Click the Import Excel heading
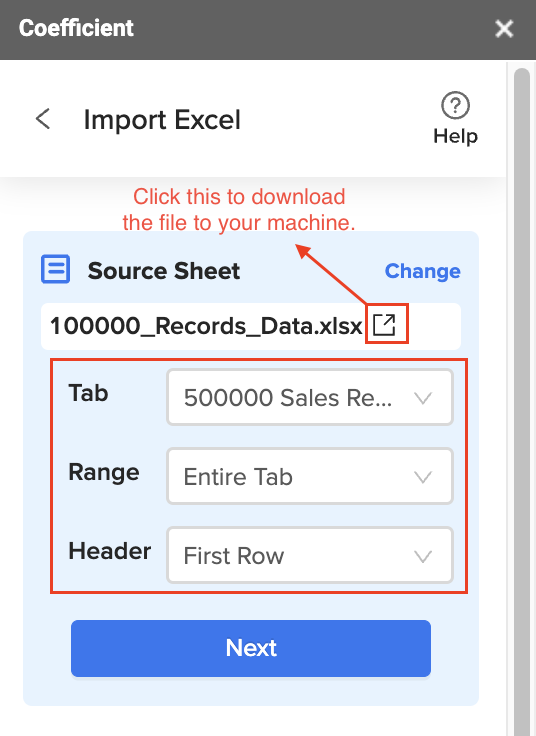This screenshot has width=536, height=736. tap(162, 120)
